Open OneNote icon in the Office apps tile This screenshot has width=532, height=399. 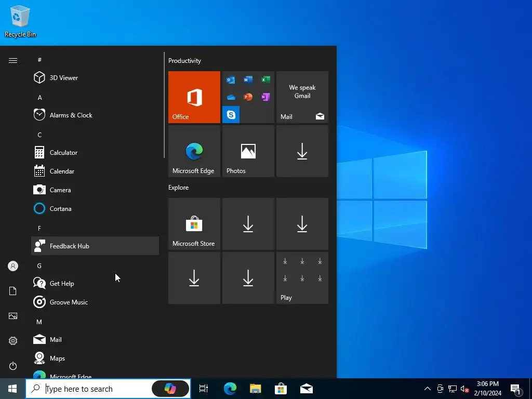265,97
